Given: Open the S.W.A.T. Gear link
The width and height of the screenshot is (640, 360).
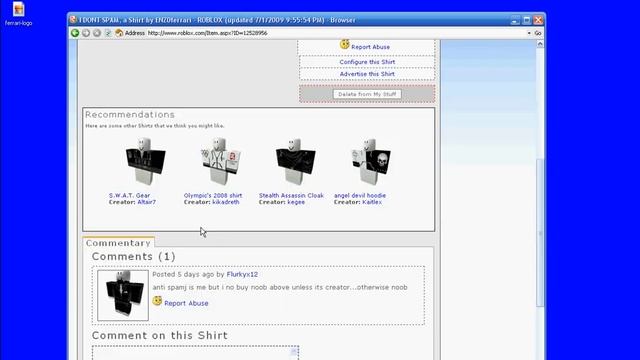Looking at the screenshot, I should coord(129,196).
